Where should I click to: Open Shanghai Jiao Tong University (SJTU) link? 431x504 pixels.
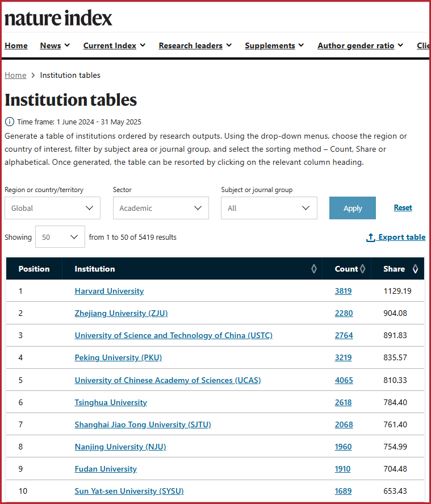pyautogui.click(x=143, y=424)
